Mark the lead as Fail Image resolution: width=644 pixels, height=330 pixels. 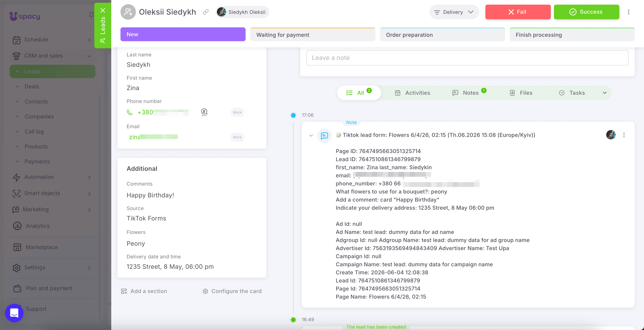[518, 12]
